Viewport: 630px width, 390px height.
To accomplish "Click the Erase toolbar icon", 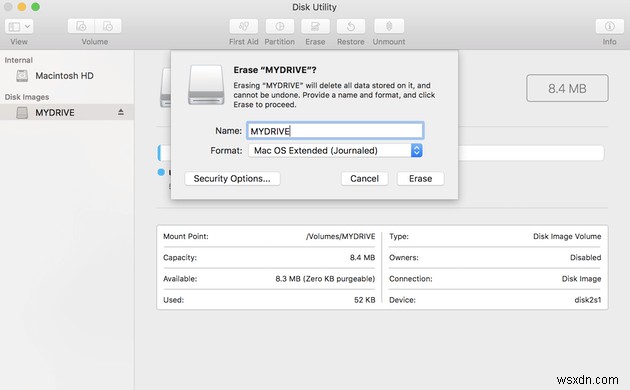I will click(x=315, y=27).
